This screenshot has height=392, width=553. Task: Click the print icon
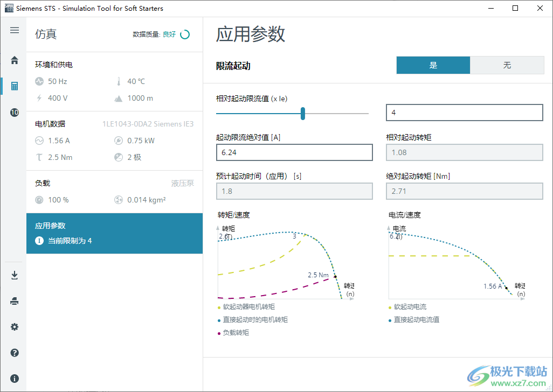coord(15,301)
